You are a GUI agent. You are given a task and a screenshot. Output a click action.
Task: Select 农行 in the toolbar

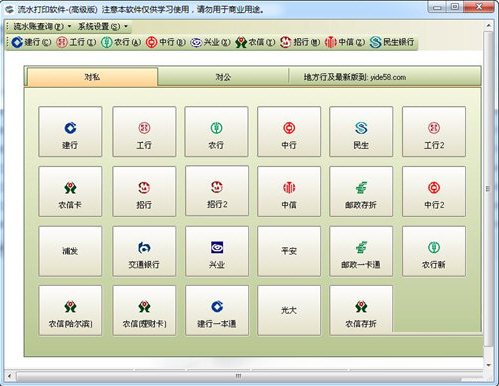tap(121, 42)
